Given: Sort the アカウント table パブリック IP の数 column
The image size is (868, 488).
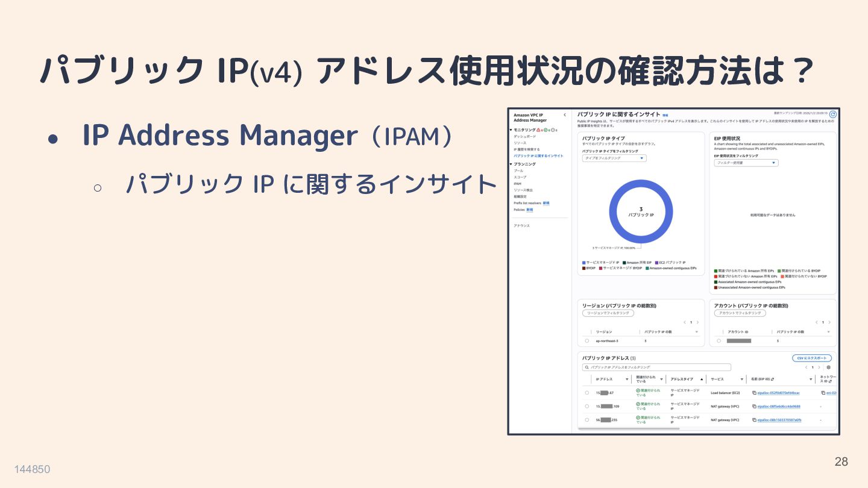Looking at the screenshot, I should click(829, 332).
